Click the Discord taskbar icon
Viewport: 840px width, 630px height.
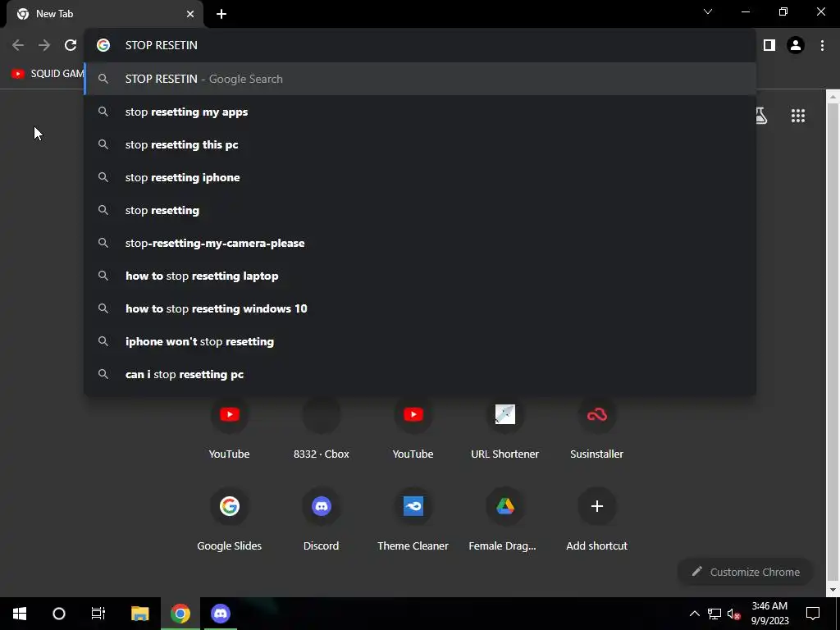[x=220, y=614]
